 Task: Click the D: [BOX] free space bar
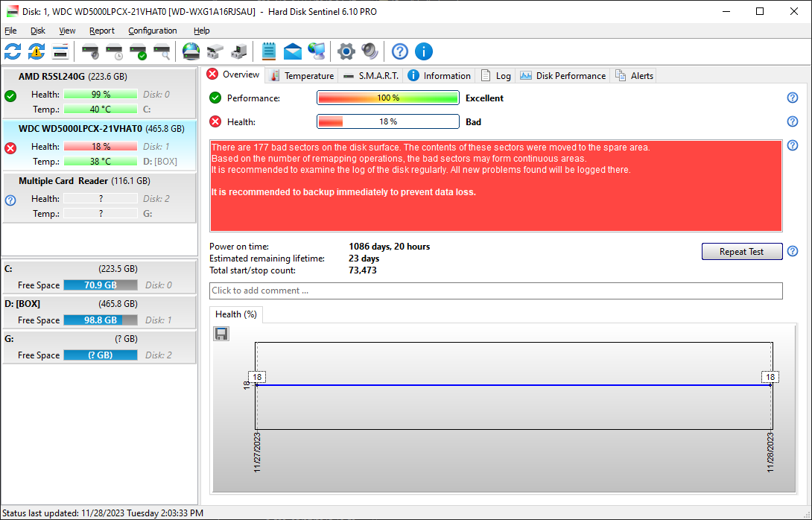coord(101,320)
